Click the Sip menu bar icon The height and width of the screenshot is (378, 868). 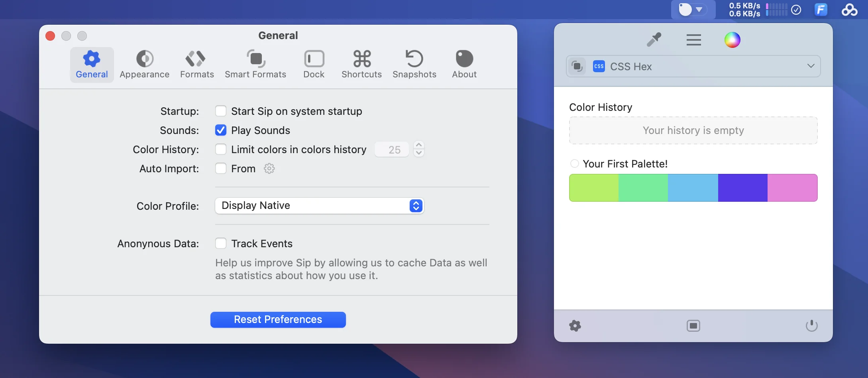pyautogui.click(x=693, y=10)
